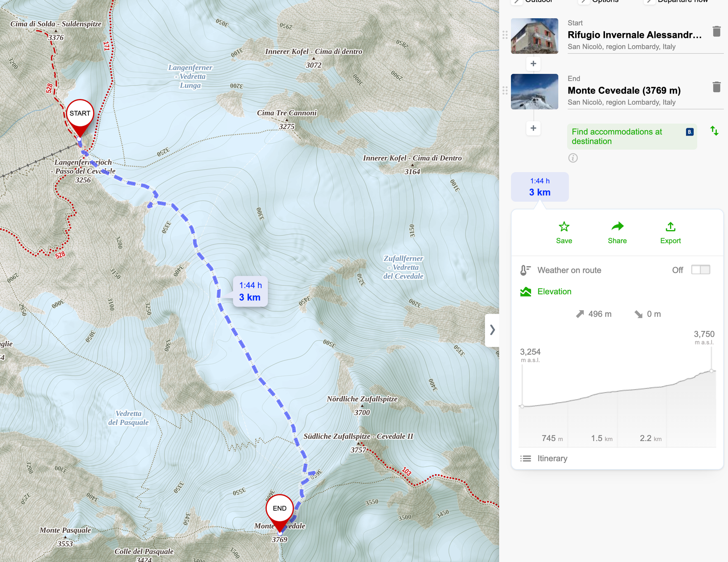The image size is (728, 562).
Task: Click the Monte Cevedale summit thumbnail
Action: (534, 92)
